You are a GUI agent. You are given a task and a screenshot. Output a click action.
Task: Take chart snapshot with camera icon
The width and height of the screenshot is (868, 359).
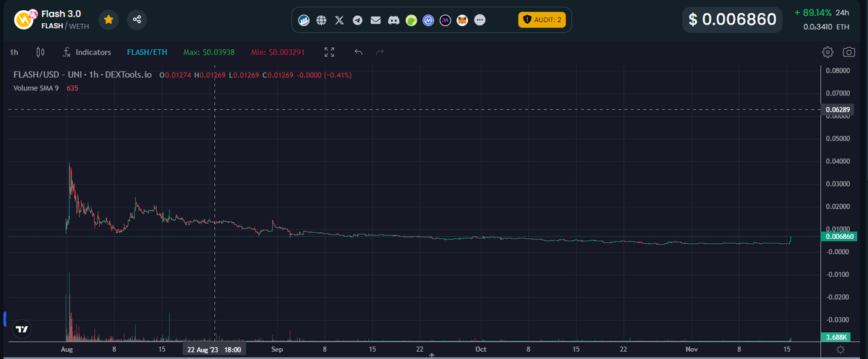point(848,52)
